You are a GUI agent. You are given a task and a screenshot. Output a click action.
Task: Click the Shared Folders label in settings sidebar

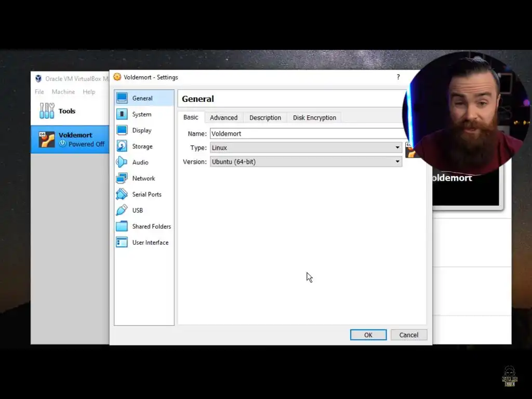pyautogui.click(x=152, y=227)
